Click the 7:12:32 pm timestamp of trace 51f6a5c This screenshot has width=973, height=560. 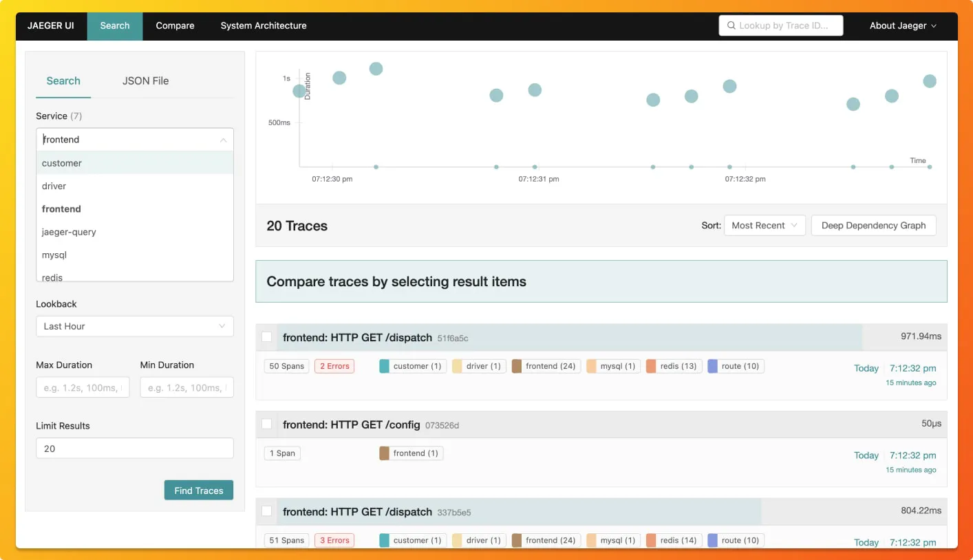point(913,368)
